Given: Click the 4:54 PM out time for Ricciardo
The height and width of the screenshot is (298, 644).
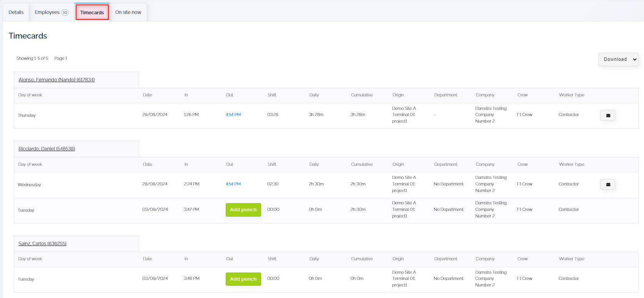Looking at the screenshot, I should [x=233, y=184].
